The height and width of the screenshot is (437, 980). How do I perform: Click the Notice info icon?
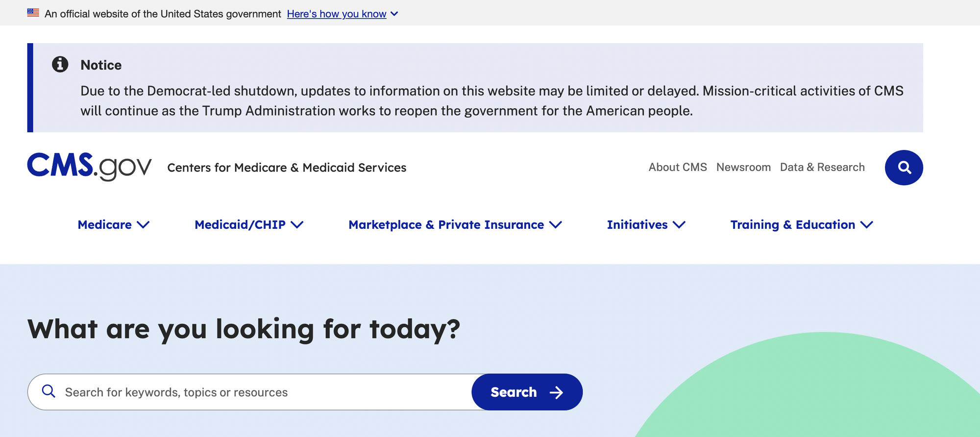pos(60,64)
